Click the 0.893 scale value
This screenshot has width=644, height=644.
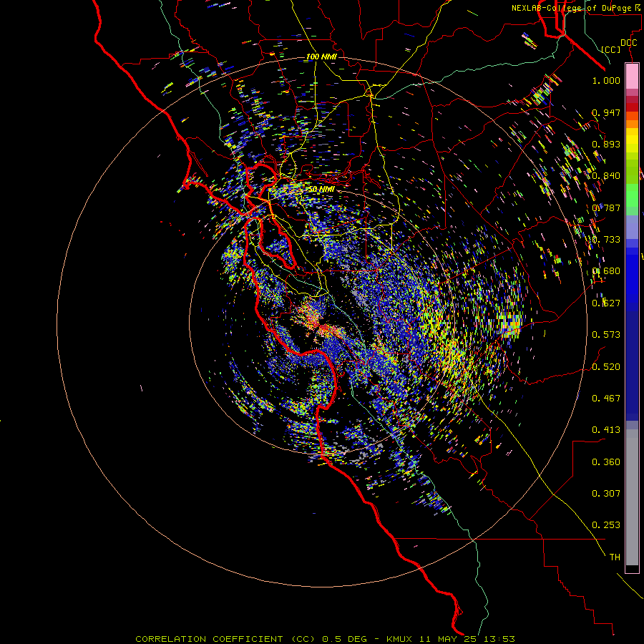[x=606, y=144]
